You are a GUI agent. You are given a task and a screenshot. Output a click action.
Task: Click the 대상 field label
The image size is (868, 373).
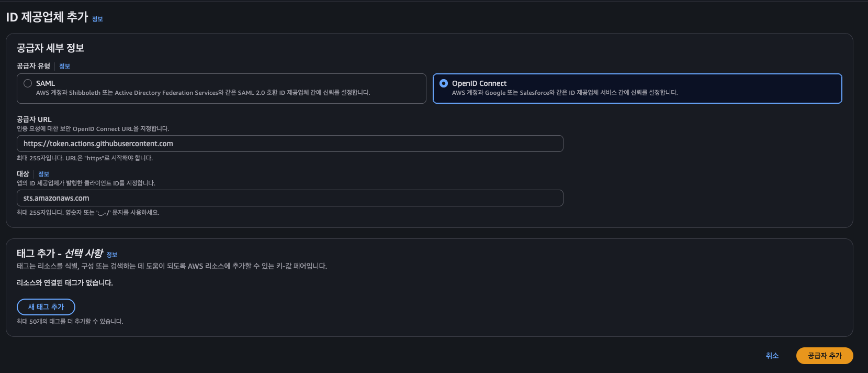point(23,174)
